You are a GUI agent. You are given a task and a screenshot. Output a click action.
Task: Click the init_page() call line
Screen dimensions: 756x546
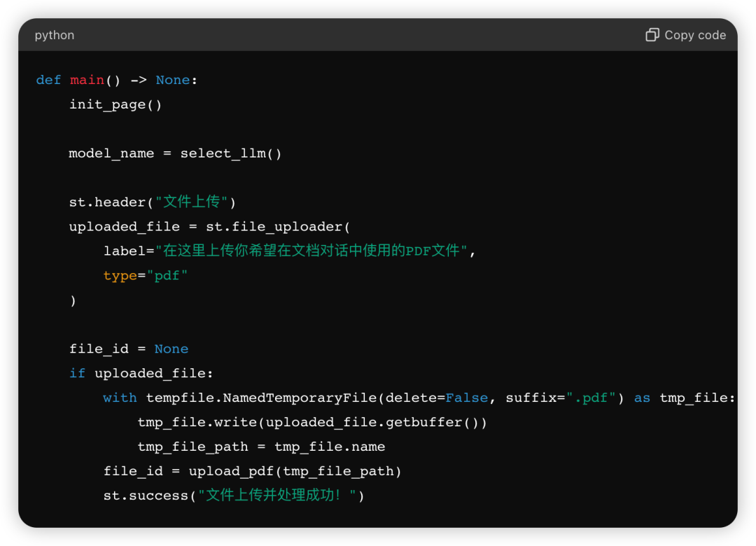pyautogui.click(x=115, y=104)
